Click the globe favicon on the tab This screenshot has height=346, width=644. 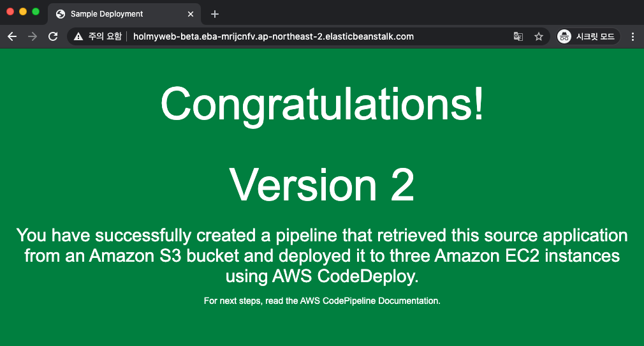point(61,14)
